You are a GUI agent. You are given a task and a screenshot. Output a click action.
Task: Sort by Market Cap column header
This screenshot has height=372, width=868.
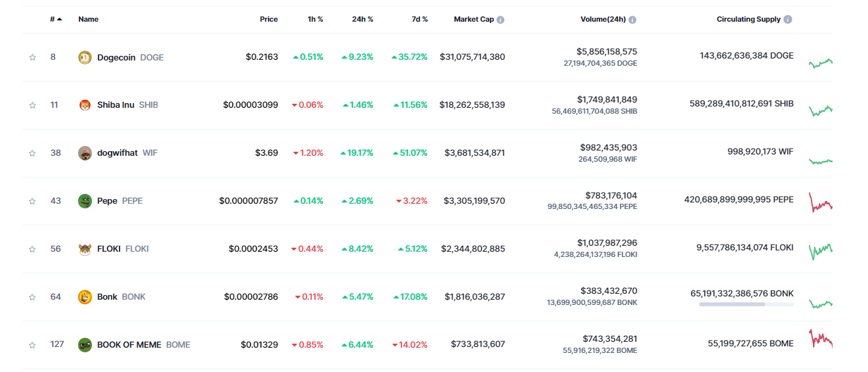(474, 19)
